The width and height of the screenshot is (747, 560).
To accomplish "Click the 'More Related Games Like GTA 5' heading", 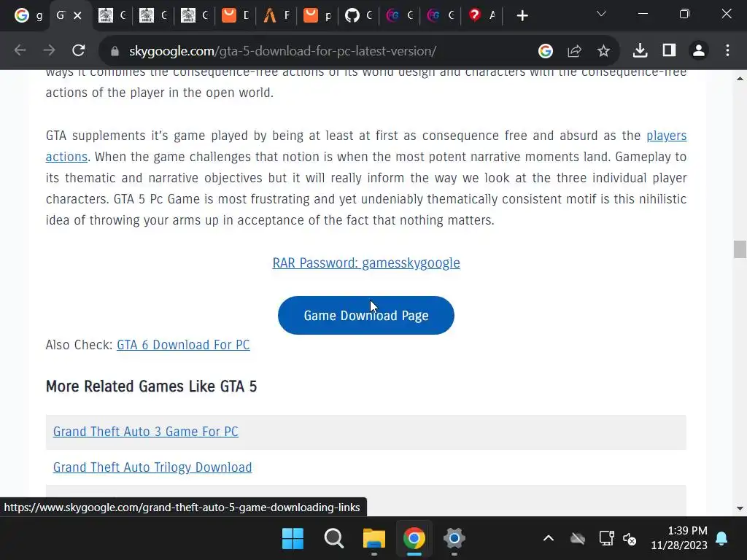I will 151,386.
